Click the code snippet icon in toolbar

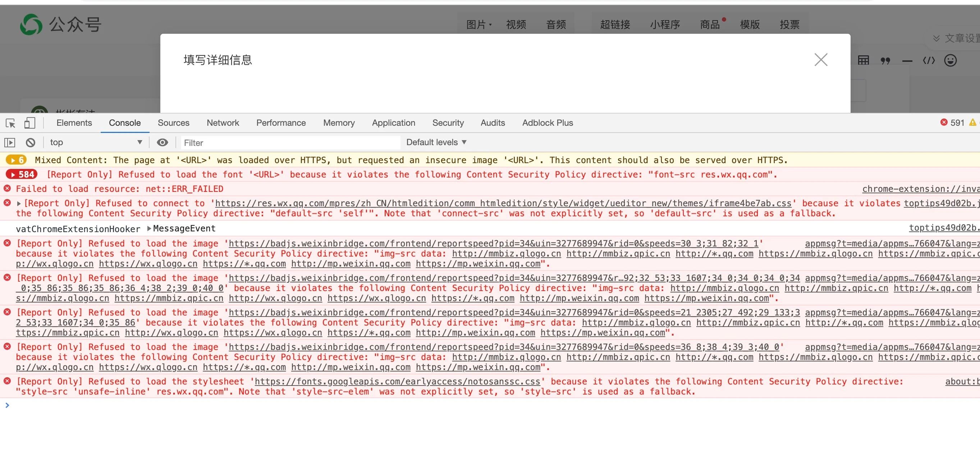(929, 60)
